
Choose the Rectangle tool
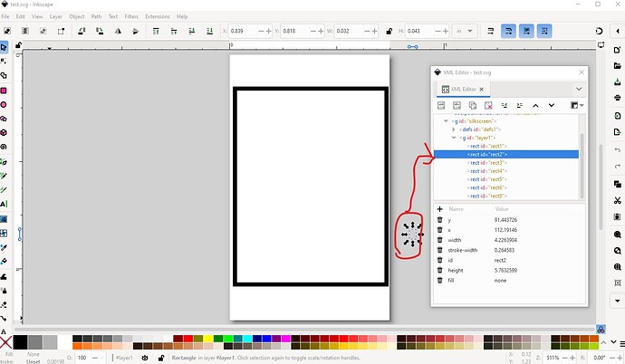(x=4, y=91)
